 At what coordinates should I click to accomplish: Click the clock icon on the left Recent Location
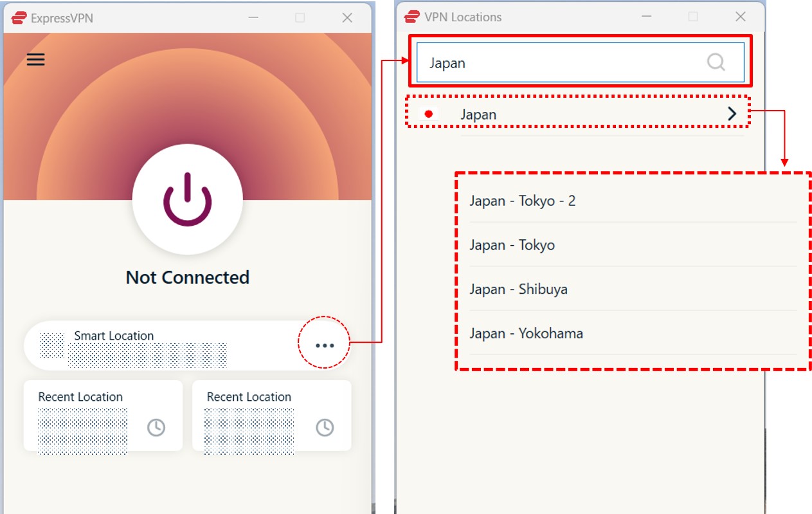point(156,427)
